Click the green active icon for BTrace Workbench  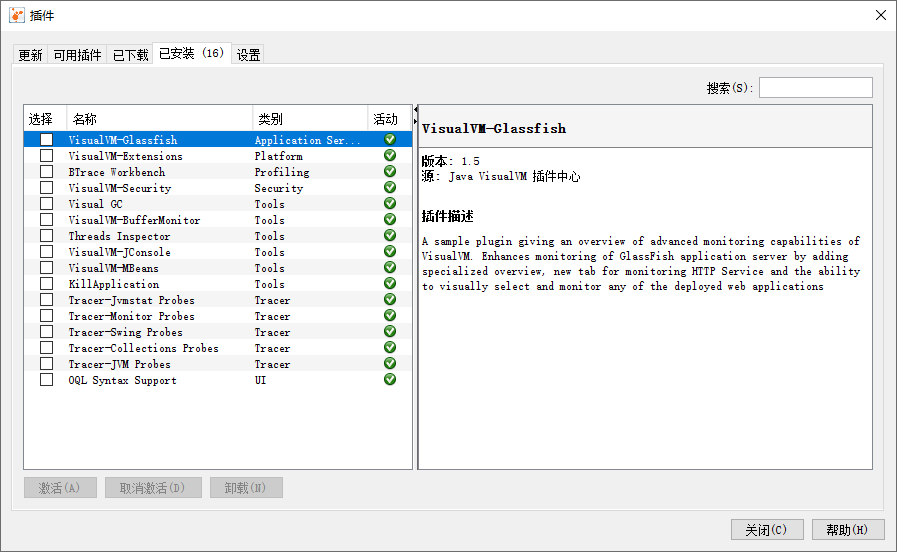390,172
